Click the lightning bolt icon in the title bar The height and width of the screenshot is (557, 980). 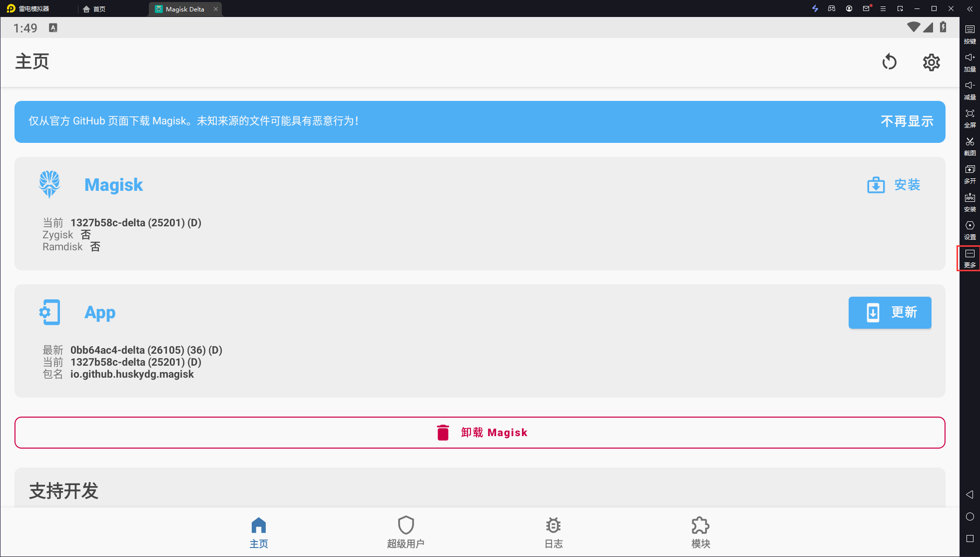815,8
